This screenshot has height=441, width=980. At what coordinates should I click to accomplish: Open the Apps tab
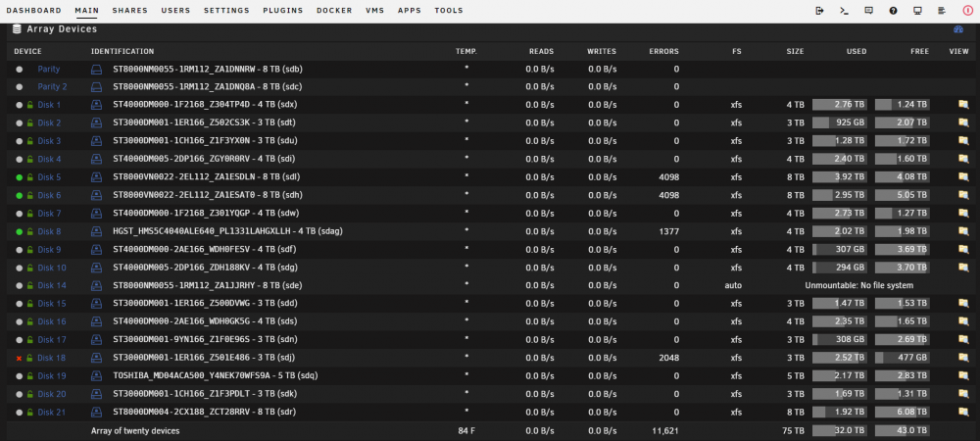[x=410, y=11]
